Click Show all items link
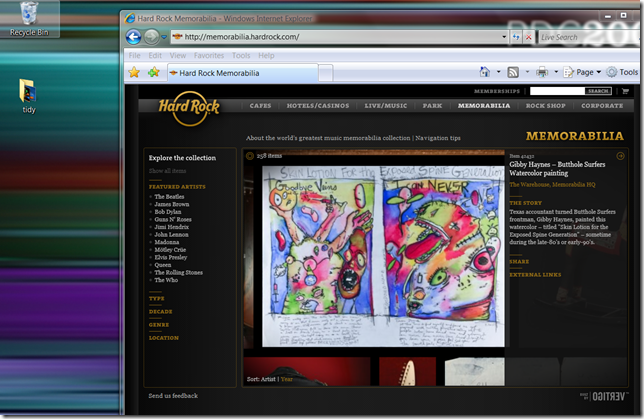 (167, 171)
